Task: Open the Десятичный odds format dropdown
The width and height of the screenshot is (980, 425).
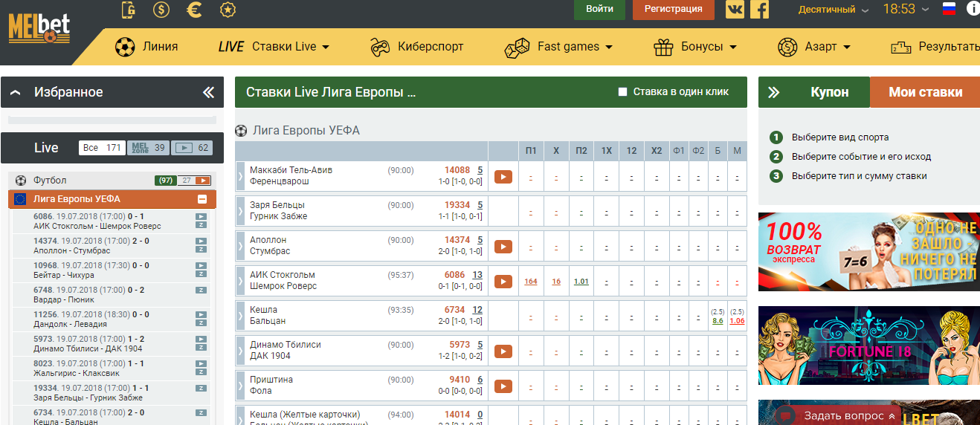Action: [x=834, y=10]
